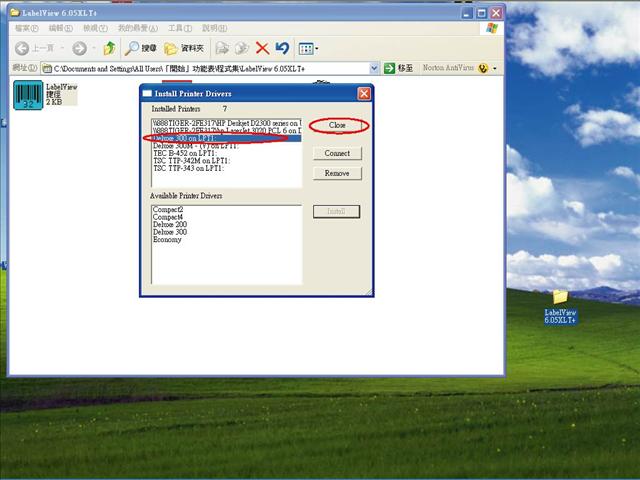Open the Favorites (我的最愛) menu

(x=138, y=28)
